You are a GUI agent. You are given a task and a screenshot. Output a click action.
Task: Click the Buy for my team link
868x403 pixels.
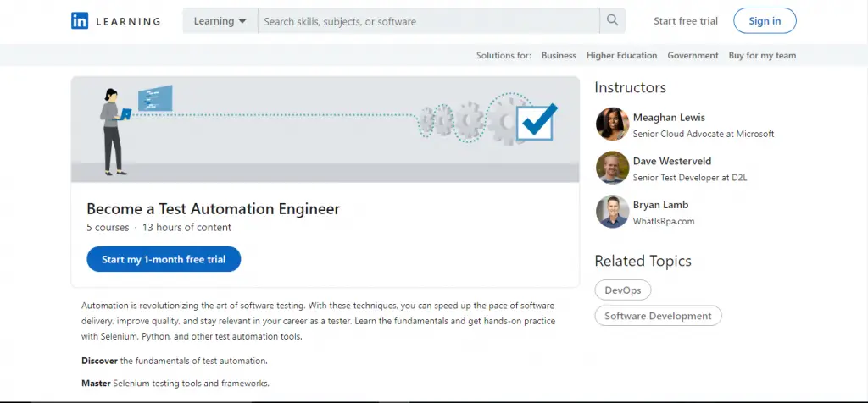[x=762, y=56]
